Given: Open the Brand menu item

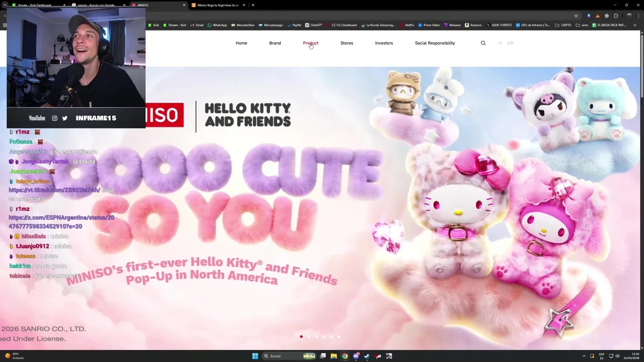Looking at the screenshot, I should [275, 43].
